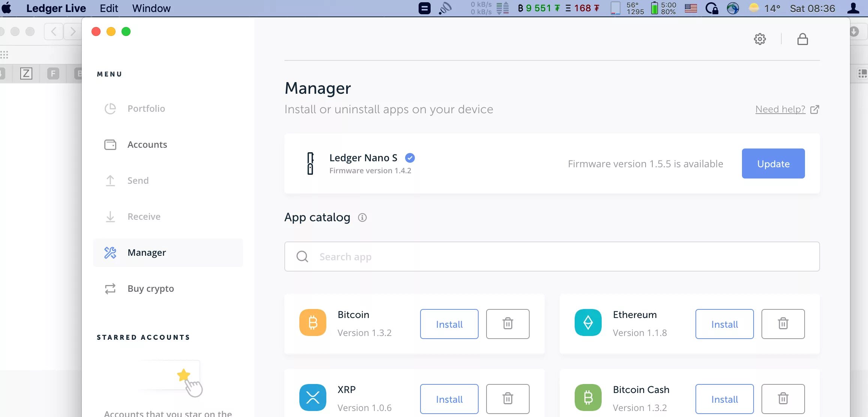
Task: Open settings via the gear icon
Action: tap(760, 39)
